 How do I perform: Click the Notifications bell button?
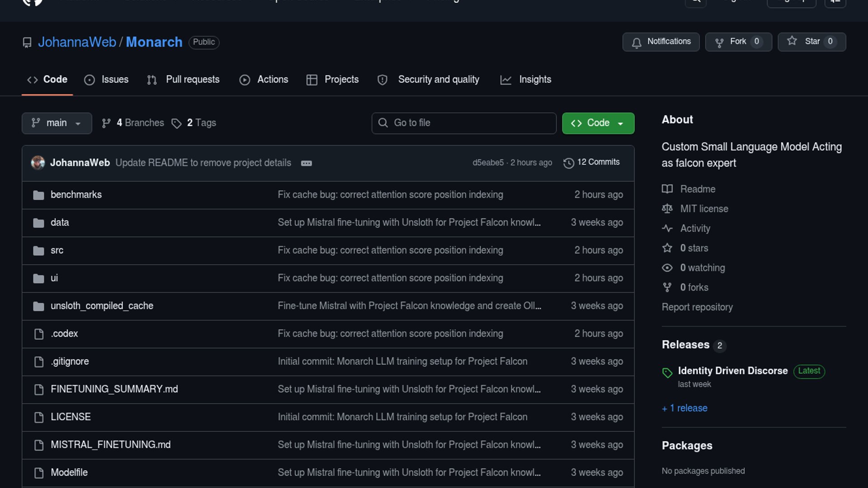pyautogui.click(x=660, y=42)
